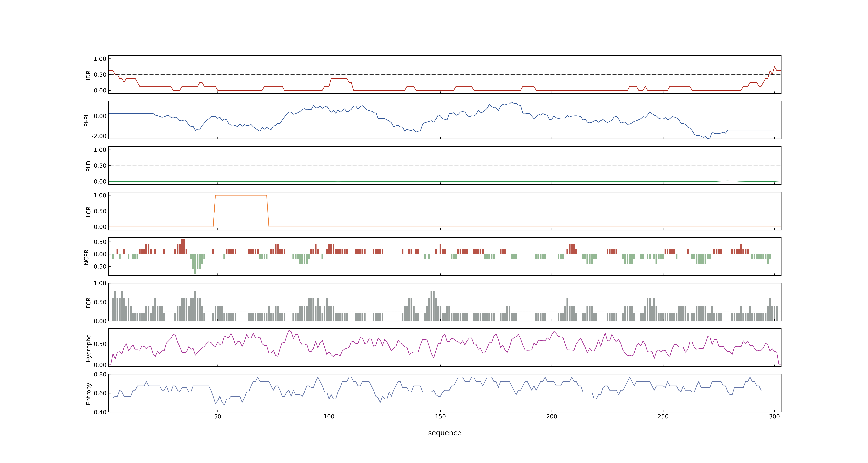Image resolution: width=868 pixels, height=463 pixels.
Task: Click the IDR y-axis label
Action: (x=88, y=75)
